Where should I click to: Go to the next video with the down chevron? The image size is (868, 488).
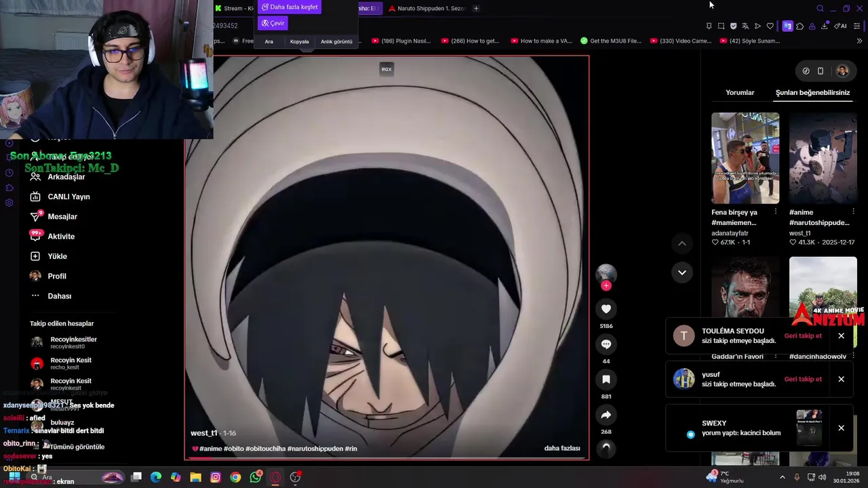(x=682, y=272)
